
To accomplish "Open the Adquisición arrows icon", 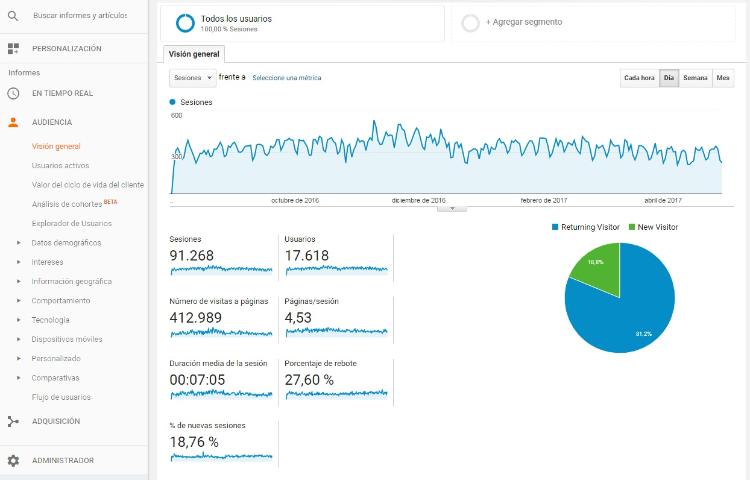I will pos(13,421).
